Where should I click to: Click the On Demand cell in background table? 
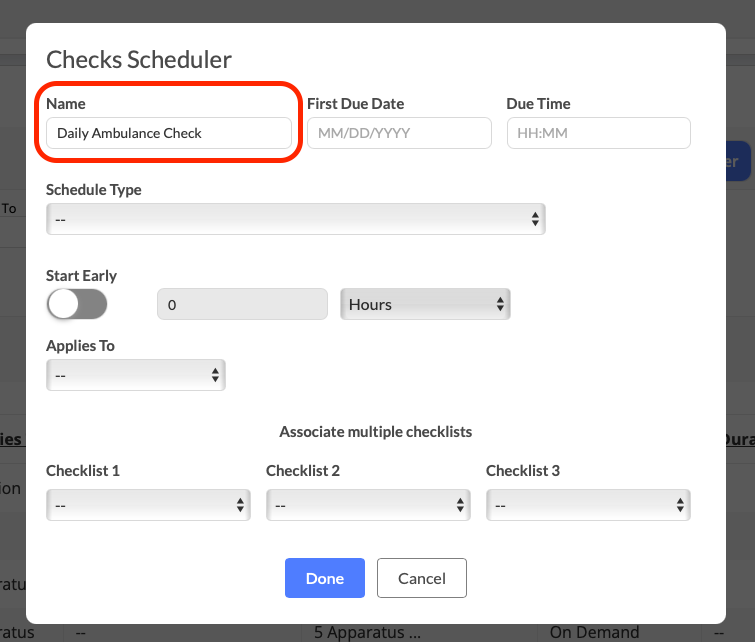pyautogui.click(x=594, y=632)
